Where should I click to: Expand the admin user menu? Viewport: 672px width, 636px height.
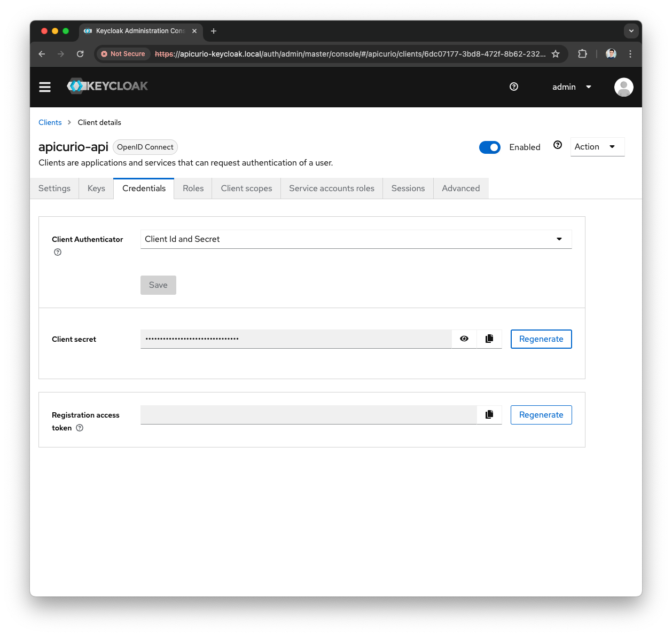click(571, 87)
